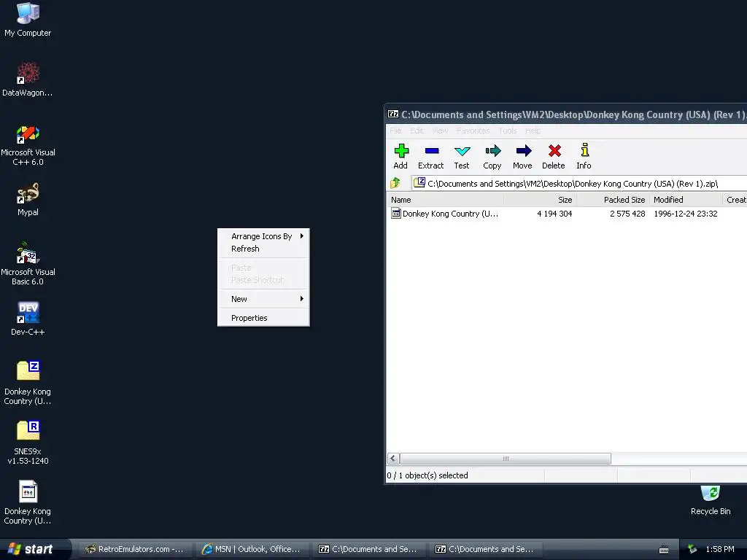747x560 pixels.
Task: Expand Arrange Icons By submenu
Action: coord(263,236)
